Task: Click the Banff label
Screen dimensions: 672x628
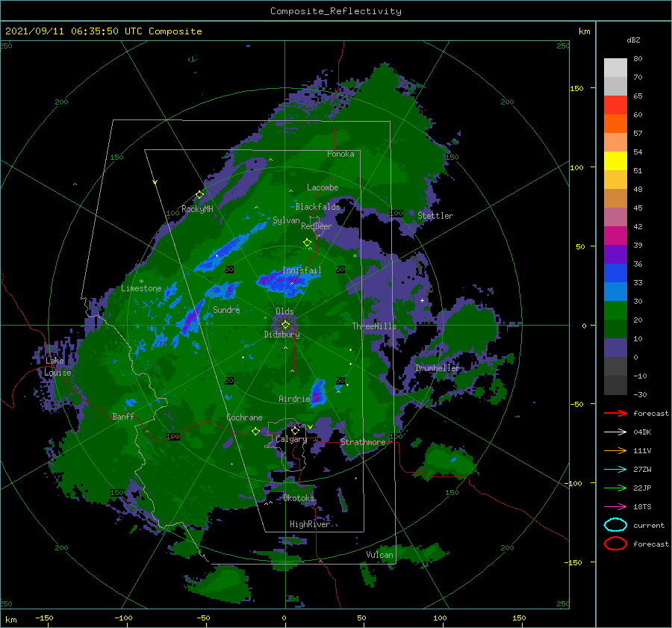Action: 123,417
